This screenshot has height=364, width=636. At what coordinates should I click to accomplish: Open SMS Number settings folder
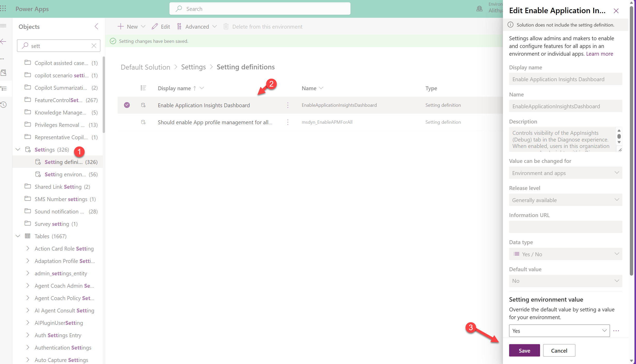(58, 199)
